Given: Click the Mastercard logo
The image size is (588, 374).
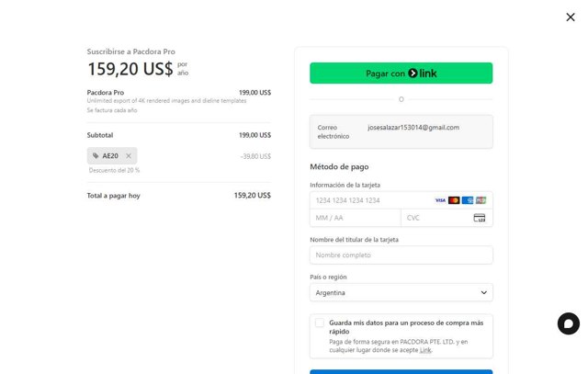Looking at the screenshot, I should coord(454,200).
